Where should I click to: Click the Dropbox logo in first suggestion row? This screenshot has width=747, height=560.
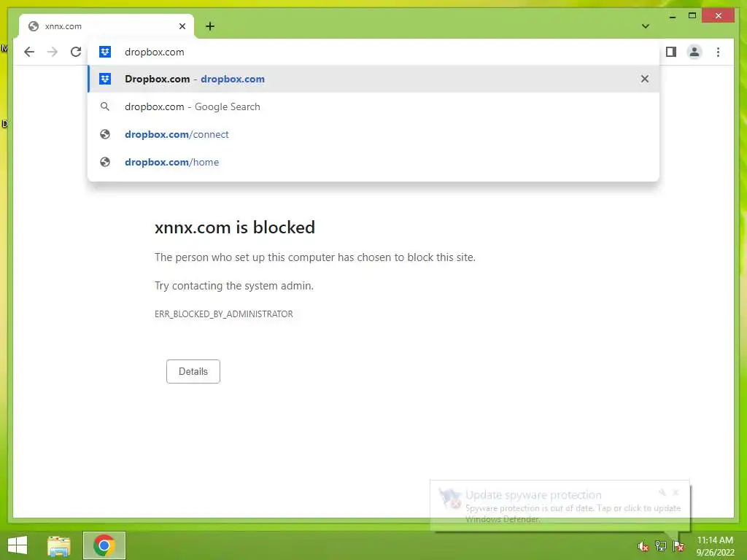(105, 79)
